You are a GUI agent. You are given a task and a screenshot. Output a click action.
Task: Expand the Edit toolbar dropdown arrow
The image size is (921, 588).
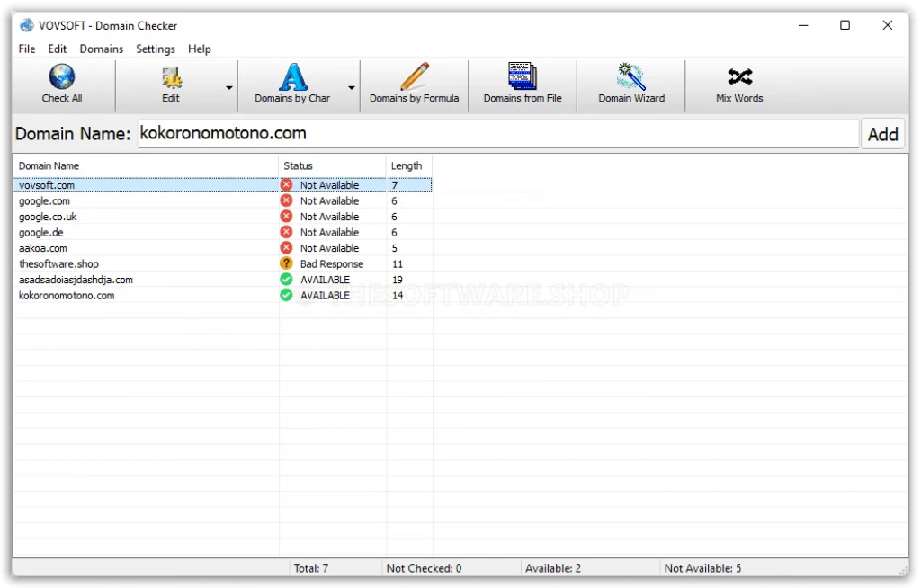click(229, 87)
